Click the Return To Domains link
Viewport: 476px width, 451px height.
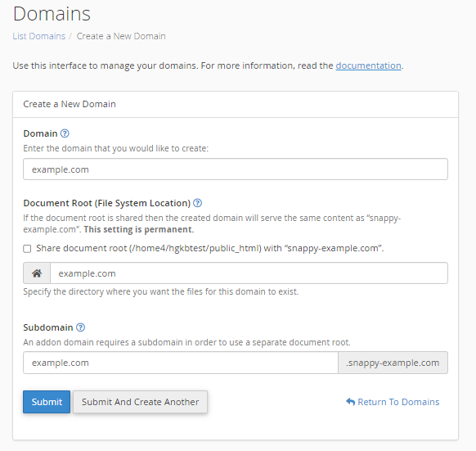393,402
